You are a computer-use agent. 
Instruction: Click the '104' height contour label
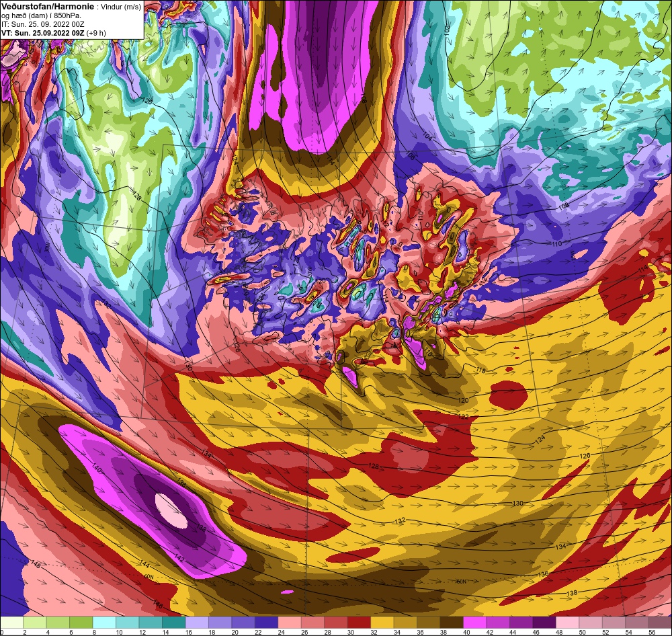427,136
